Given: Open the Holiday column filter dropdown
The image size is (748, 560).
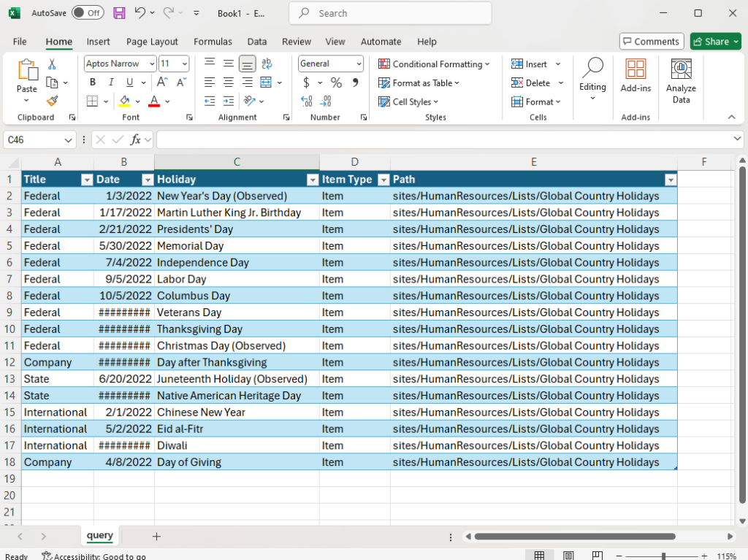Looking at the screenshot, I should point(313,180).
